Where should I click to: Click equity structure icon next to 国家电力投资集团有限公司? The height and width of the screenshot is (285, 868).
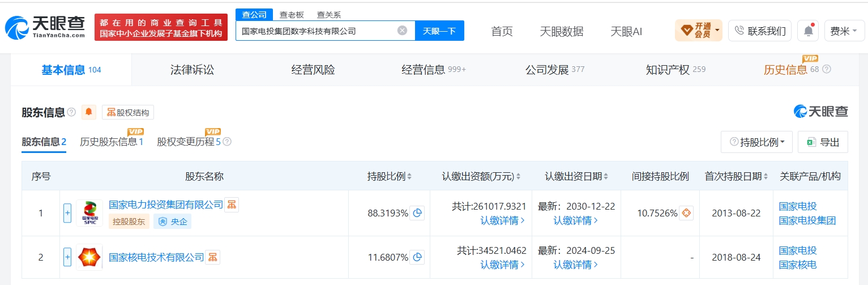click(x=232, y=205)
